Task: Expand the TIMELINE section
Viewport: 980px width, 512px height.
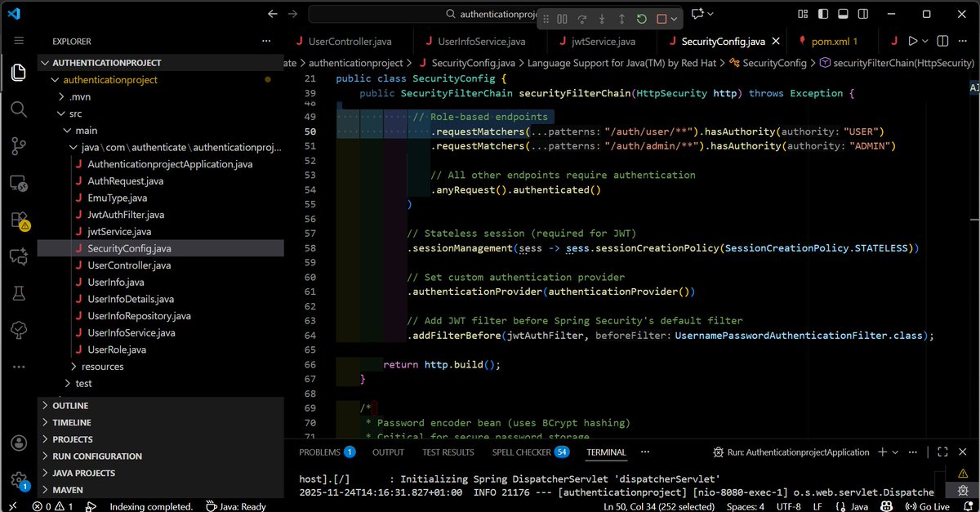Action: tap(161, 422)
